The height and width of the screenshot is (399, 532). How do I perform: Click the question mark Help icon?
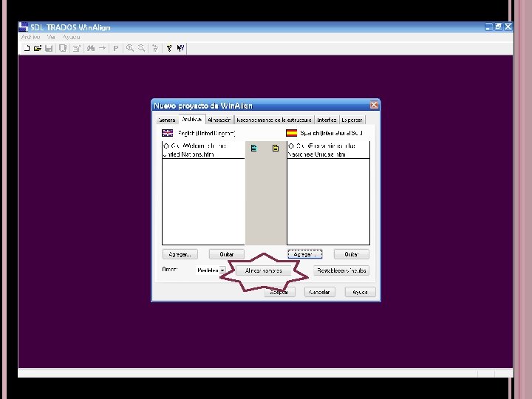169,48
